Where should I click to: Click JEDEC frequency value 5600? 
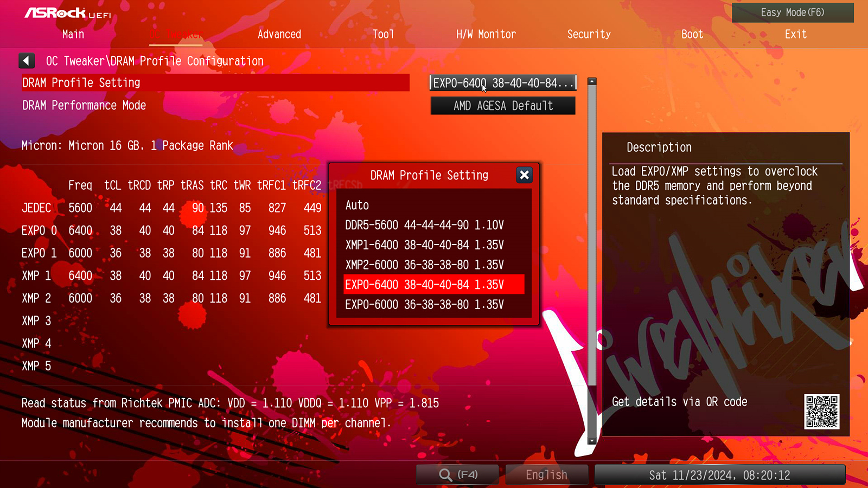pyautogui.click(x=80, y=208)
